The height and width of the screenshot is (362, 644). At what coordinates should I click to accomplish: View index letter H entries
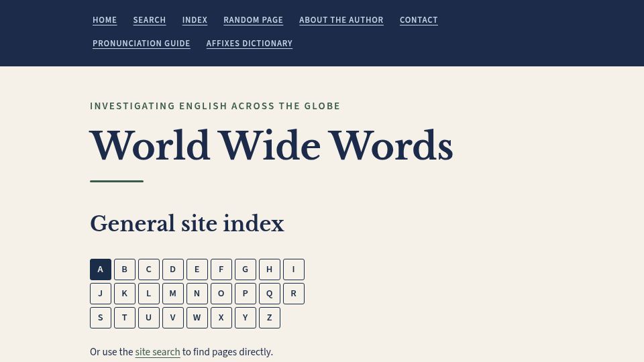(x=270, y=269)
